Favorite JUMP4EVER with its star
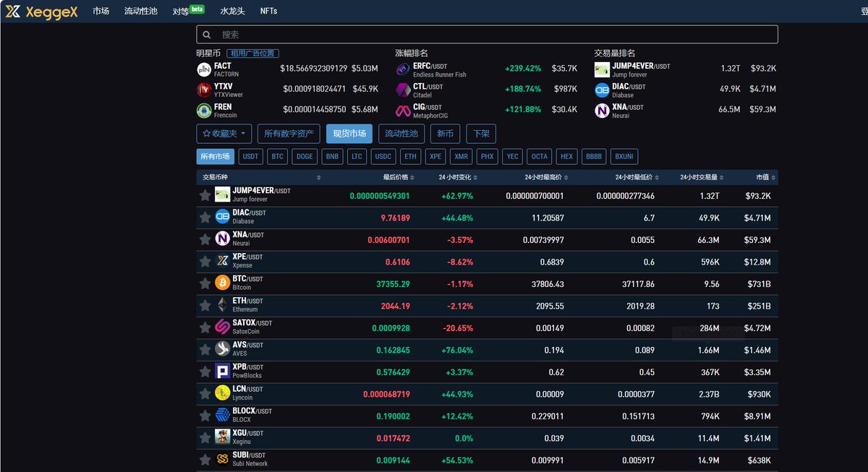 [x=205, y=195]
